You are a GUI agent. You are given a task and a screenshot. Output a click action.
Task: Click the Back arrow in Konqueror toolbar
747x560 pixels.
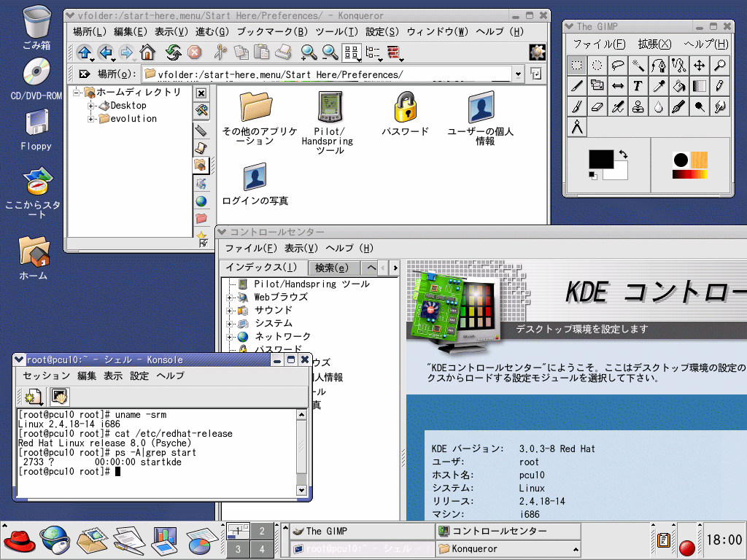pyautogui.click(x=105, y=52)
